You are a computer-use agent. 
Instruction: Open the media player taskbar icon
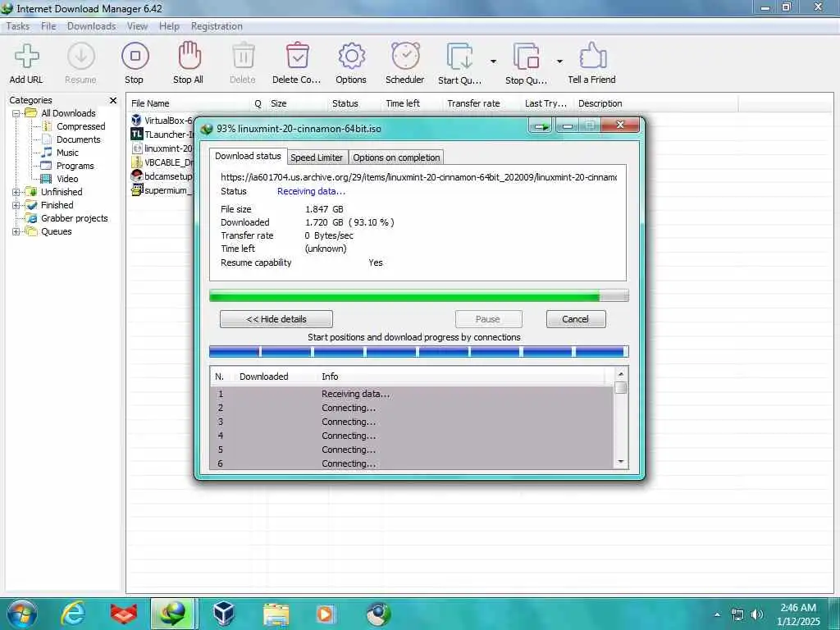click(325, 614)
